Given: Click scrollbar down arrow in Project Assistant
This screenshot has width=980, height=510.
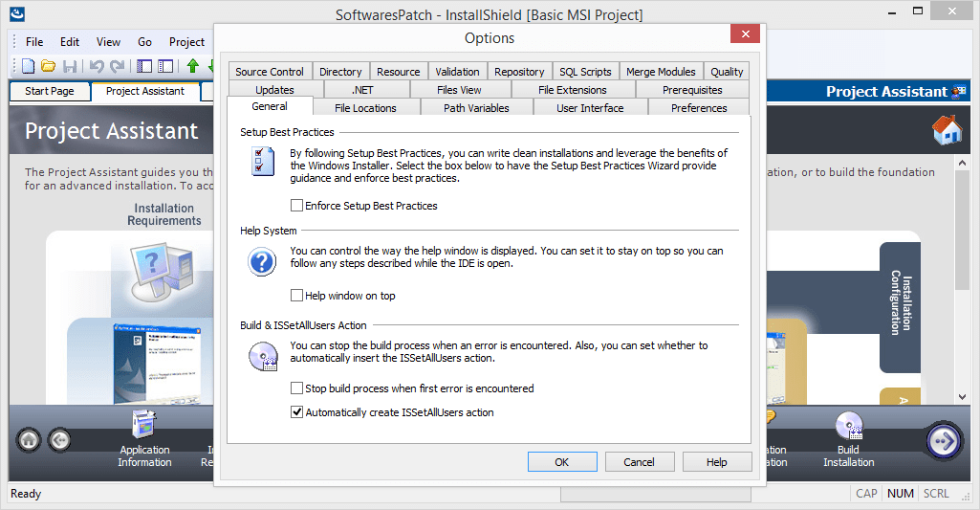Looking at the screenshot, I should click(962, 397).
